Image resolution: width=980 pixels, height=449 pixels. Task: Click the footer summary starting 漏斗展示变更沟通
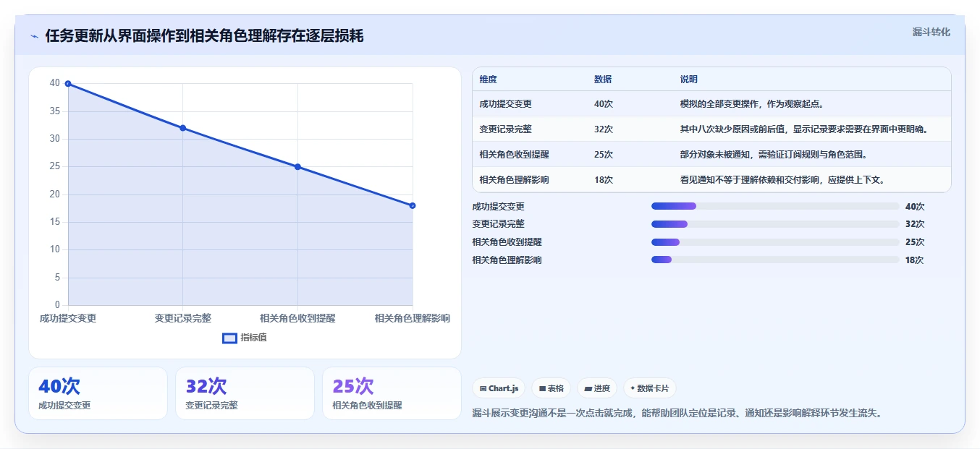tap(677, 414)
